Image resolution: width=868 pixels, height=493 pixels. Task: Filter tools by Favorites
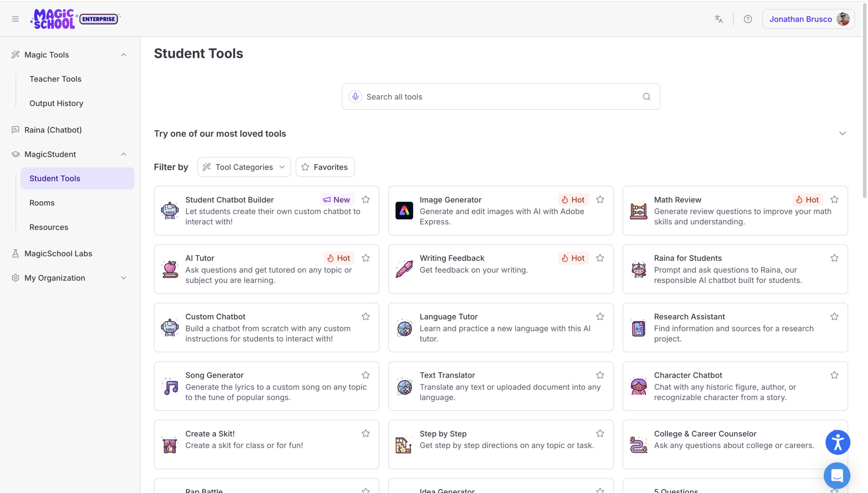coord(325,167)
